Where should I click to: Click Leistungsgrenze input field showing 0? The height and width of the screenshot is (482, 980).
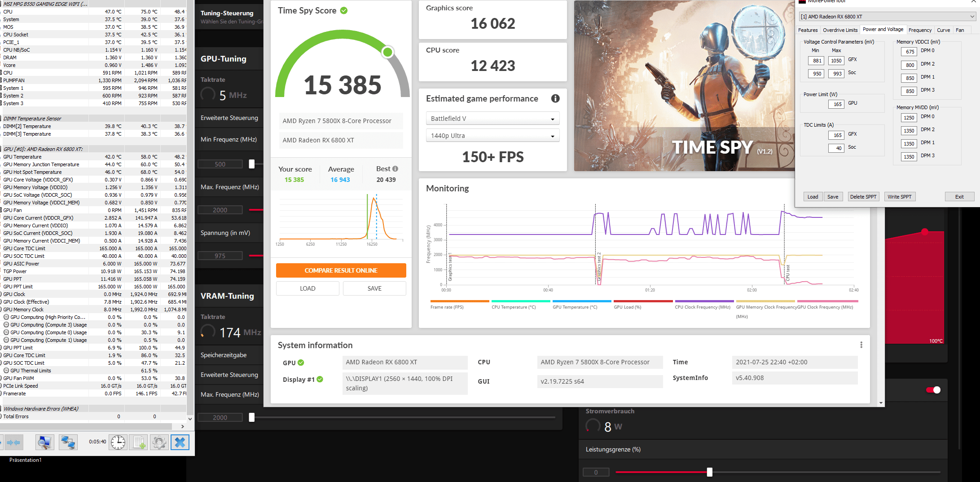596,472
